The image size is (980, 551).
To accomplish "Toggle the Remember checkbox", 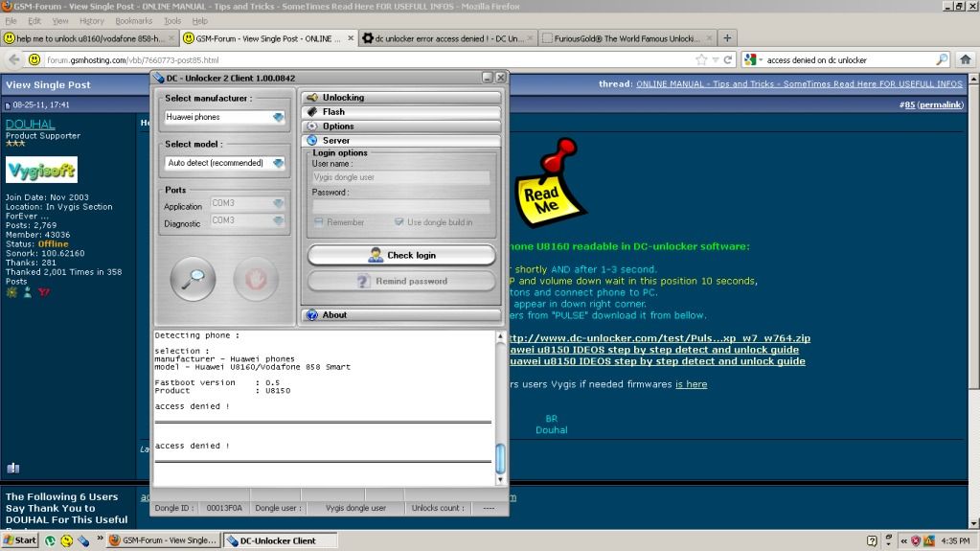I will coord(319,222).
